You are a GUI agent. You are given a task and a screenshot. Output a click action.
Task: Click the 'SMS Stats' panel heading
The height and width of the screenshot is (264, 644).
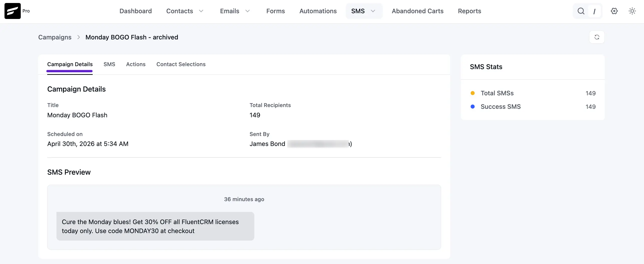tap(486, 67)
